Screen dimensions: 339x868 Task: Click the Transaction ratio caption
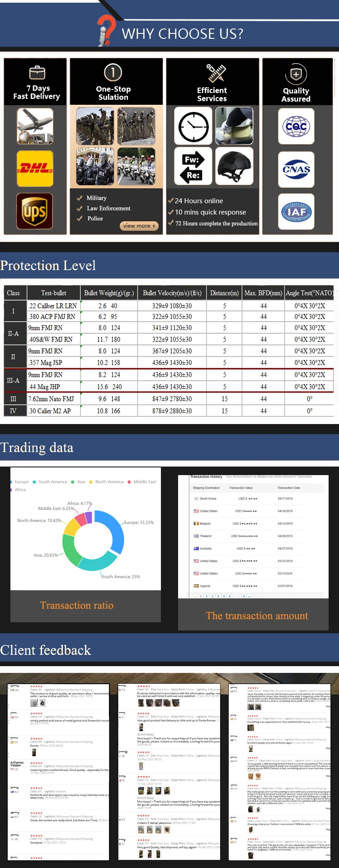coord(77,606)
